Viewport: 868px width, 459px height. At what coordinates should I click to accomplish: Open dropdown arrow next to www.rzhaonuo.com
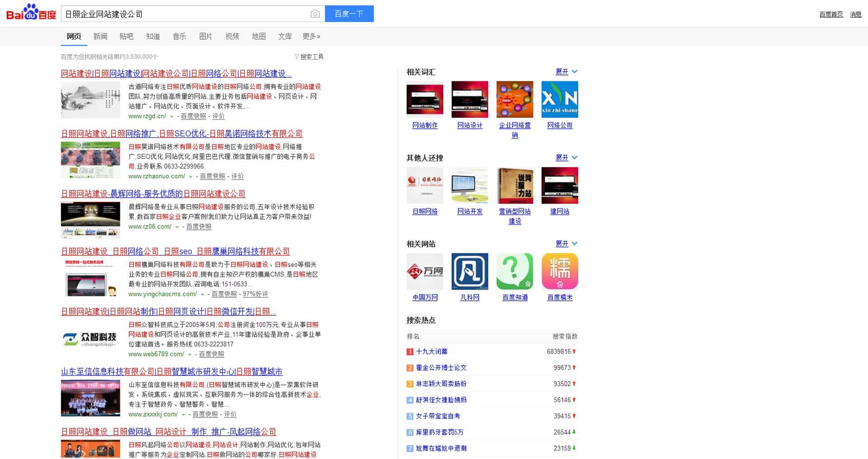(x=191, y=177)
